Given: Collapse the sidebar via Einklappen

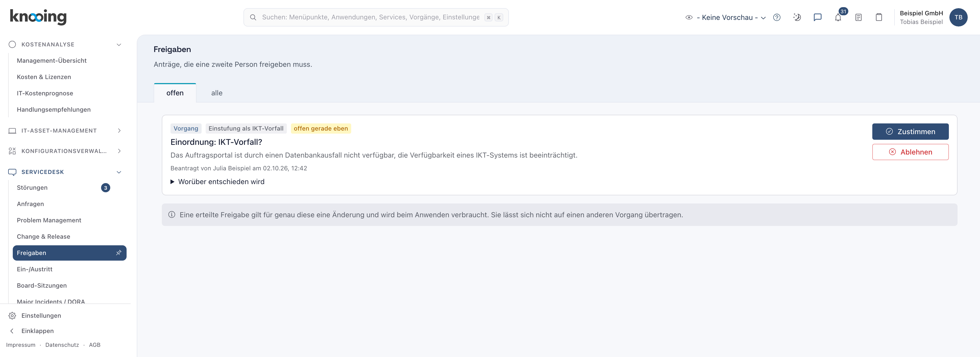Looking at the screenshot, I should tap(37, 331).
